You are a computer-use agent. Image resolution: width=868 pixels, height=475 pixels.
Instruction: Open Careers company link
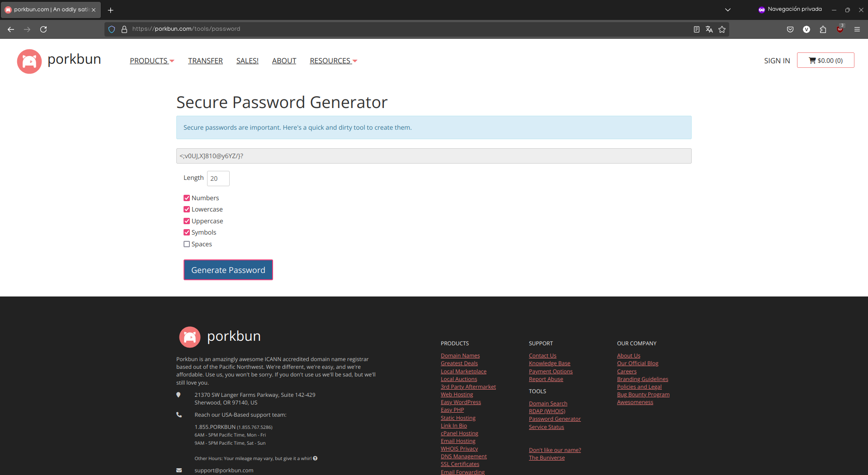[627, 372]
